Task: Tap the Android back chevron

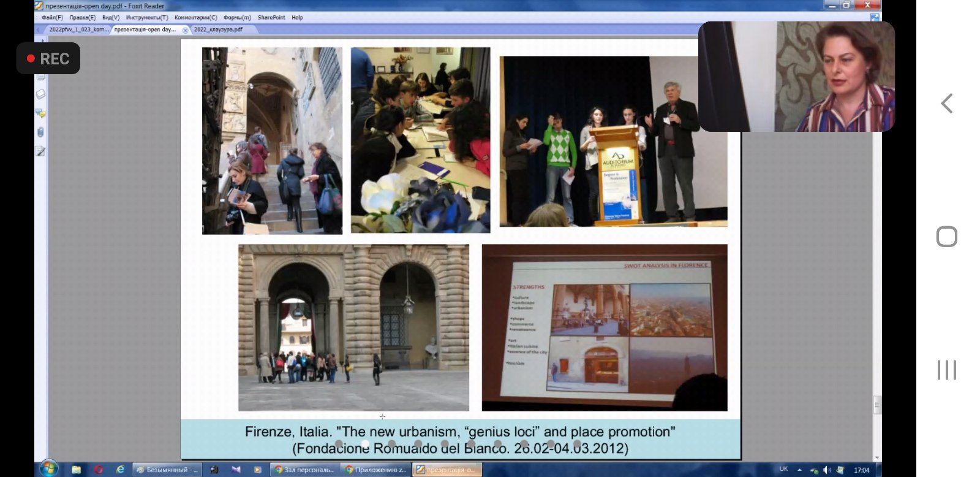Action: point(947,103)
